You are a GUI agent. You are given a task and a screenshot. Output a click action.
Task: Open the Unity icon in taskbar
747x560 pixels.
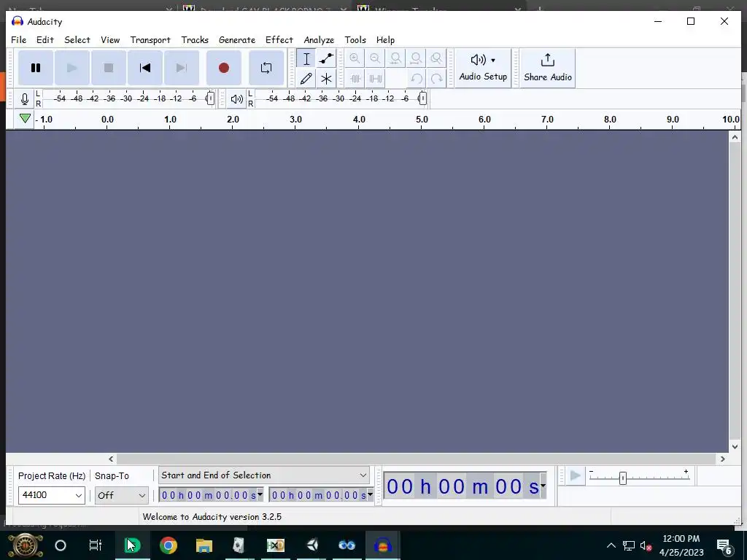pos(312,545)
